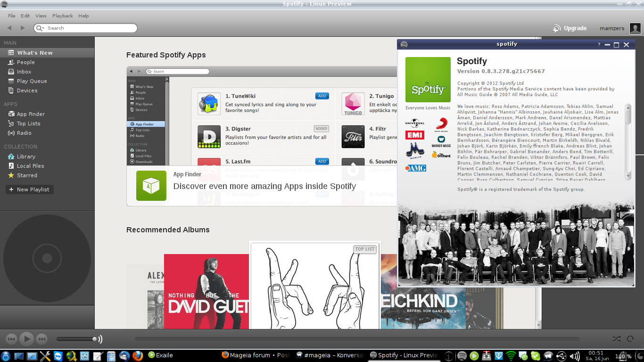
Task: Click the TOP LIST badge on the album
Action: click(x=365, y=249)
